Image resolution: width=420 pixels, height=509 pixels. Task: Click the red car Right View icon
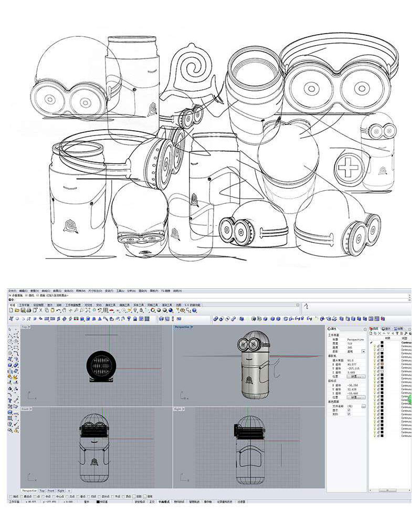point(112,310)
